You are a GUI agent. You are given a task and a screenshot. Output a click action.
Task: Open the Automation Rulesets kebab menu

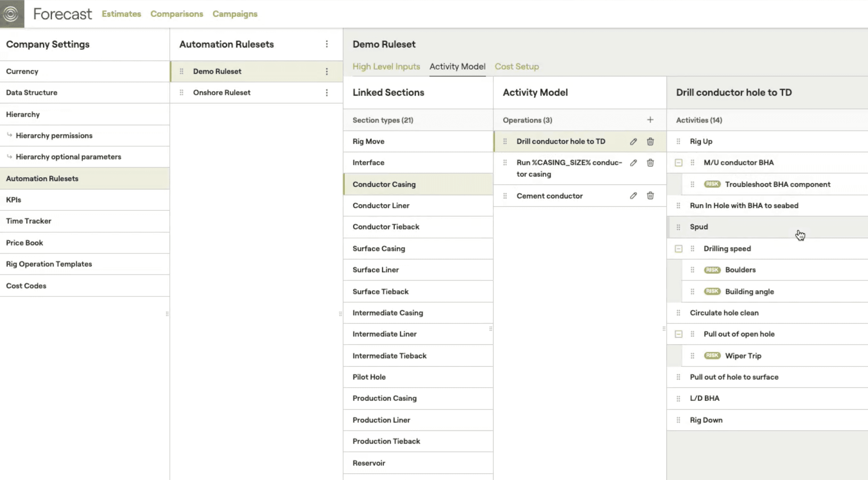(326, 44)
